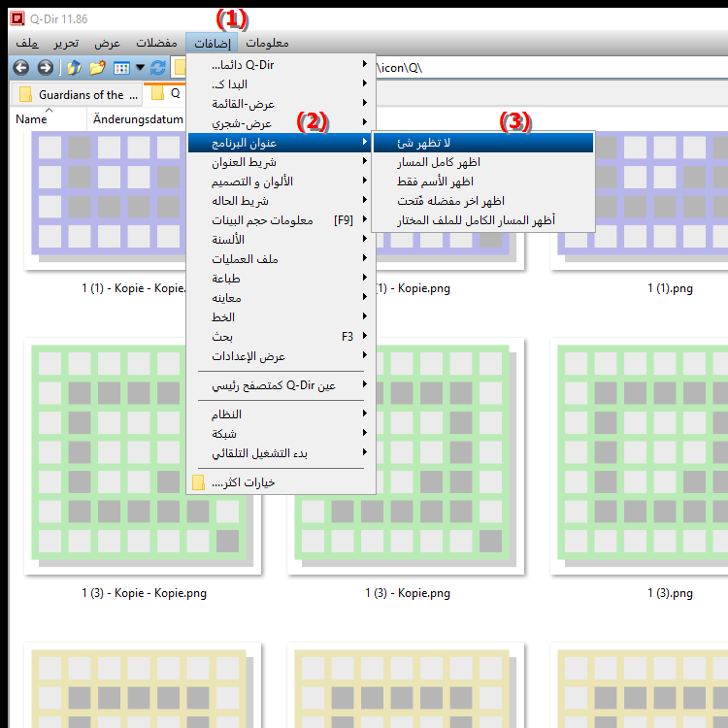
Task: Expand the Q-Dir دائما submenu
Action: tap(280, 64)
